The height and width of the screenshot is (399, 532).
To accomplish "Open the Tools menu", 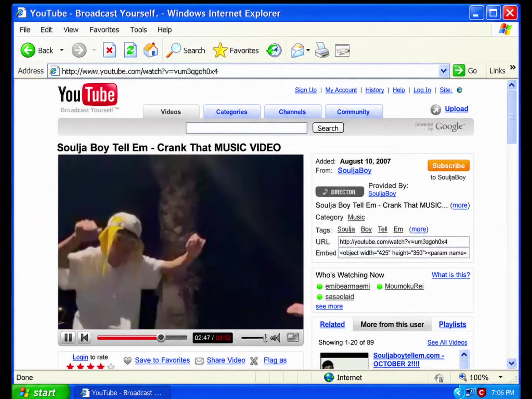I will pos(139,30).
